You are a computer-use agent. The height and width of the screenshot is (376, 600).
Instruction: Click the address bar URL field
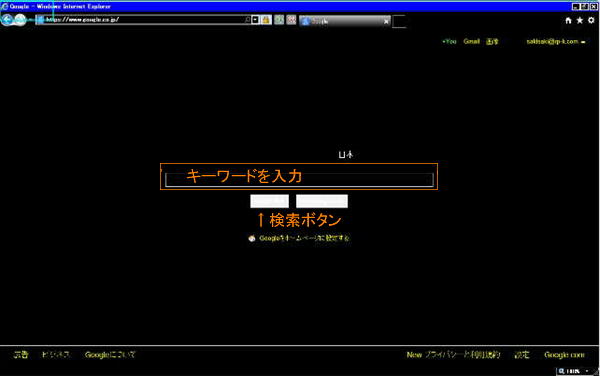(x=143, y=20)
